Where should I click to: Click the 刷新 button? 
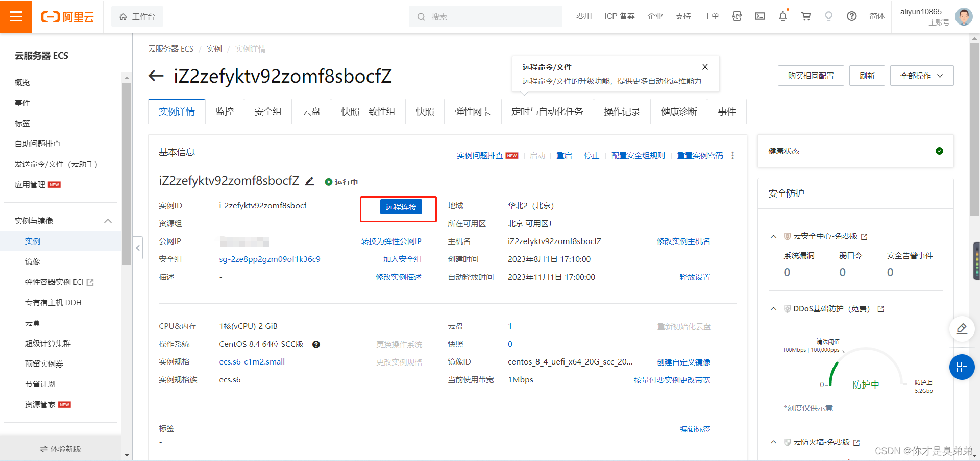(x=867, y=76)
